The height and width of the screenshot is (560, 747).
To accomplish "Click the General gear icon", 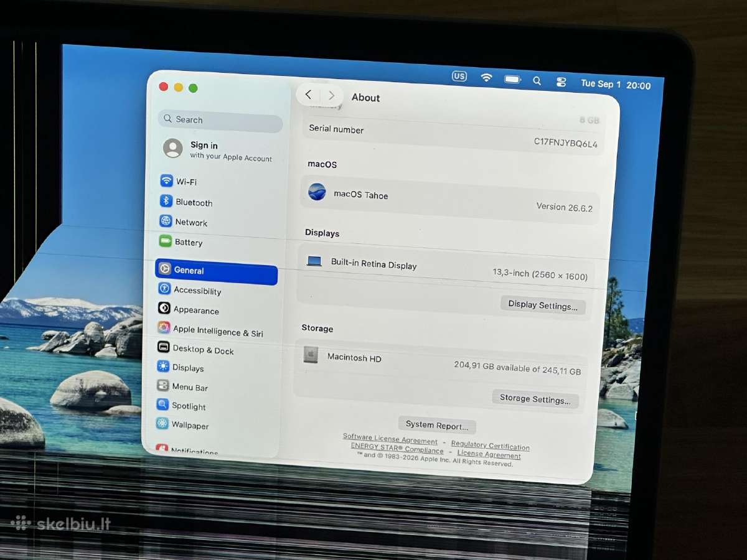I will pyautogui.click(x=164, y=269).
